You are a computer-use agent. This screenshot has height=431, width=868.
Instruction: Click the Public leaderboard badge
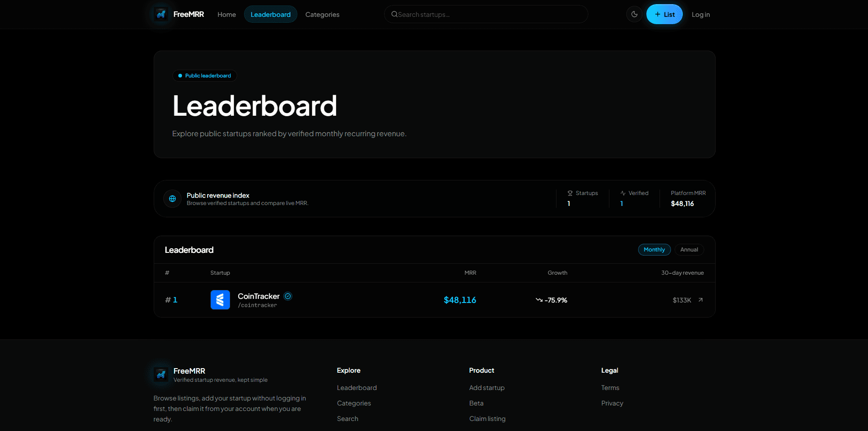click(x=205, y=76)
